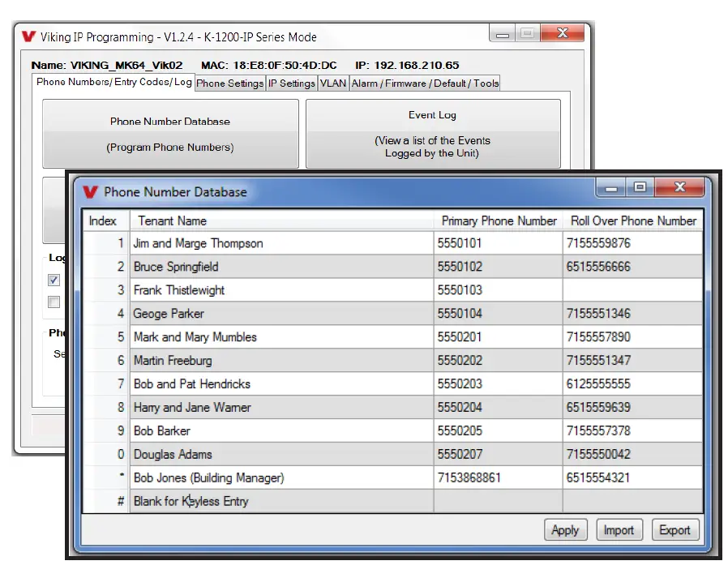The image size is (728, 578).
Task: Select the Geoge Parker name cell
Action: (281, 314)
